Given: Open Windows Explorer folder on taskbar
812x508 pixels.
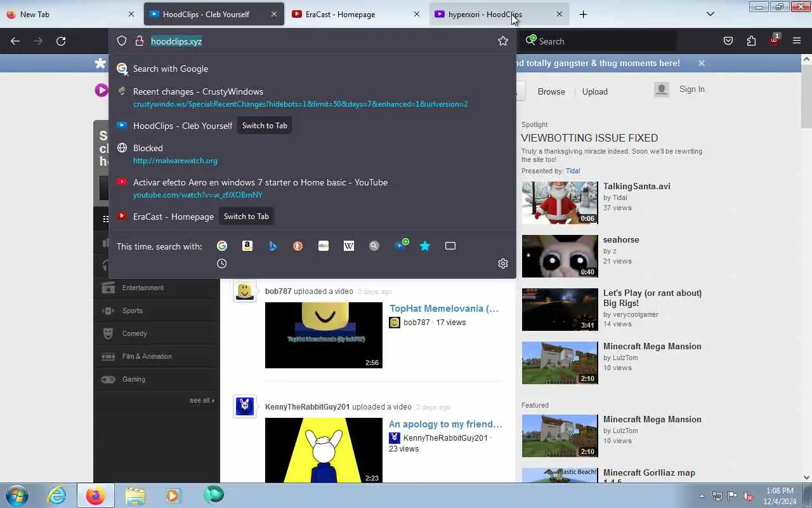Looking at the screenshot, I should tap(134, 495).
